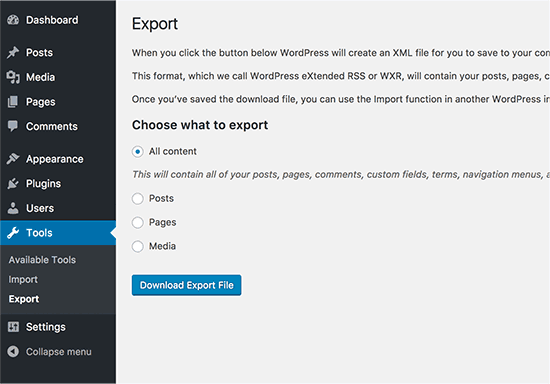Open the Export submenu link
The image size is (550, 384).
click(x=24, y=299)
